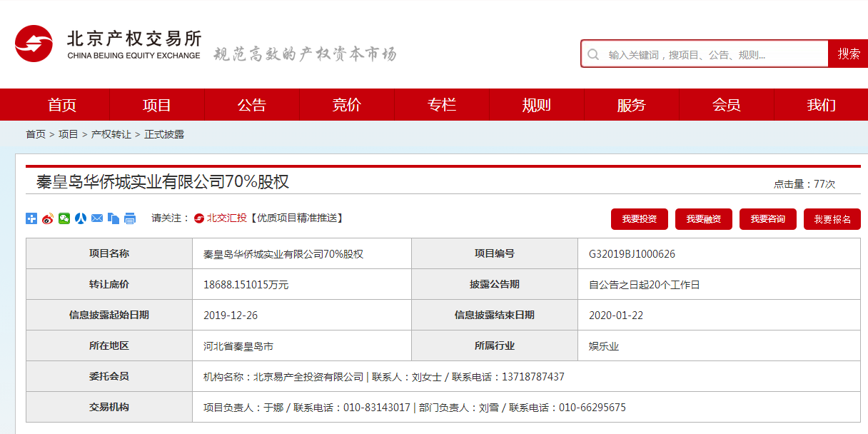Open the 会员 navigation menu

click(727, 105)
